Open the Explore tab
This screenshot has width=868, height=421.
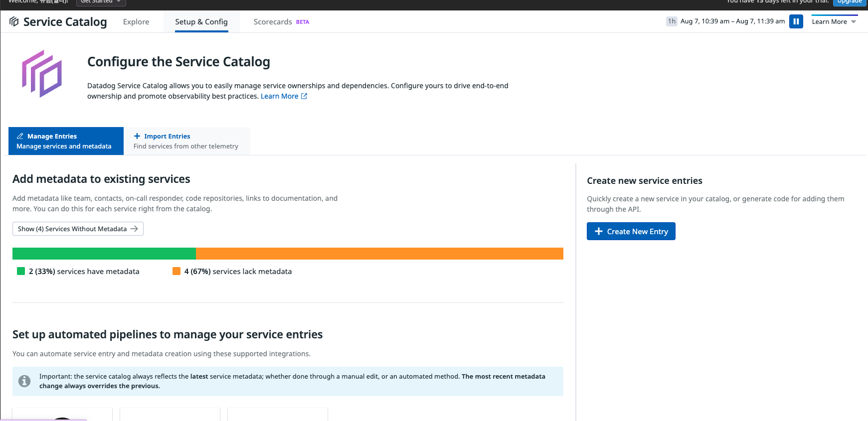tap(136, 22)
